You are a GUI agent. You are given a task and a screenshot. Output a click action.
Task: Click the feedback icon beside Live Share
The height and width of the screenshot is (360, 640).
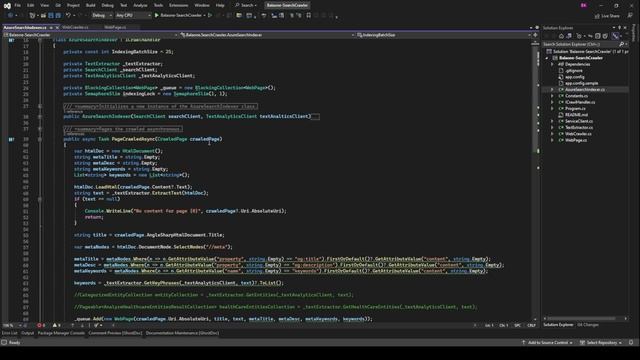pyautogui.click(x=630, y=16)
